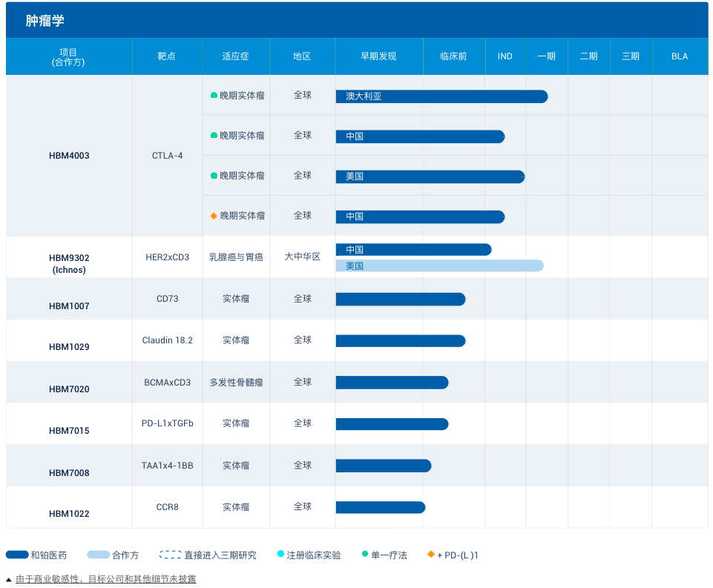Click the green dot in the 澳大利亚 row
The image size is (713, 588).
(x=214, y=96)
